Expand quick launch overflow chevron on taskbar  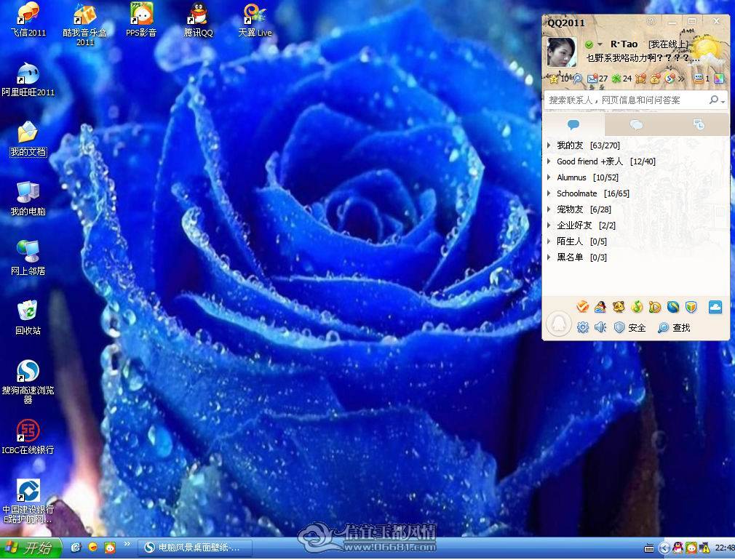pos(127,544)
